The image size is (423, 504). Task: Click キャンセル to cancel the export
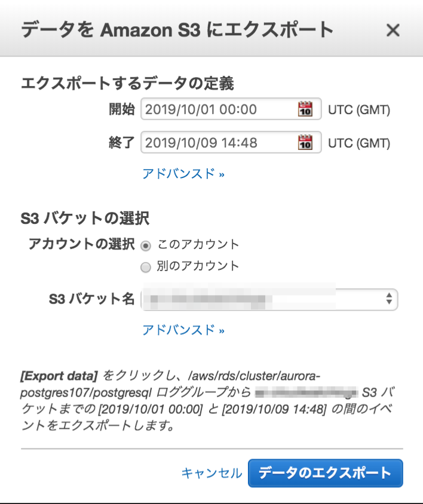click(x=211, y=473)
